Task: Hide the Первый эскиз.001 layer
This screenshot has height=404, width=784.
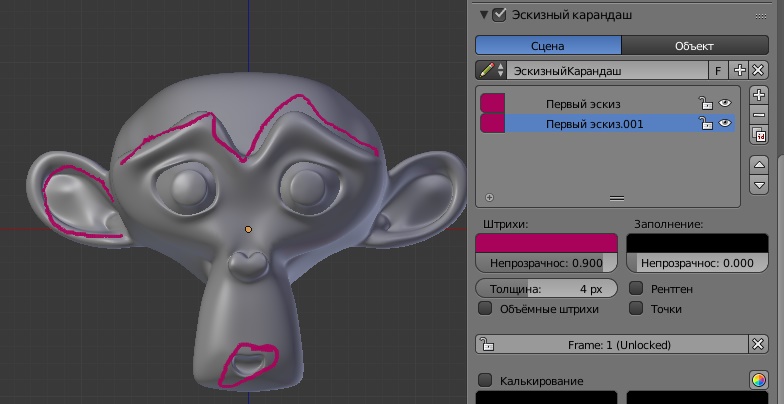Action: pos(724,124)
